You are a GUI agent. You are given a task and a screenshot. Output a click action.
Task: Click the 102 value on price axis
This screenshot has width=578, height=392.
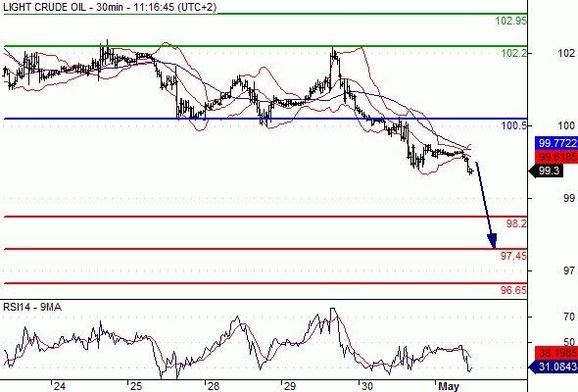point(566,54)
